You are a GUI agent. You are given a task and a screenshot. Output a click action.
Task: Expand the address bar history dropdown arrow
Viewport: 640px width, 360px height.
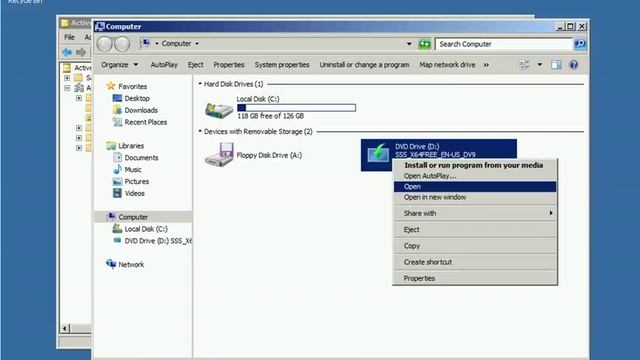click(x=409, y=44)
